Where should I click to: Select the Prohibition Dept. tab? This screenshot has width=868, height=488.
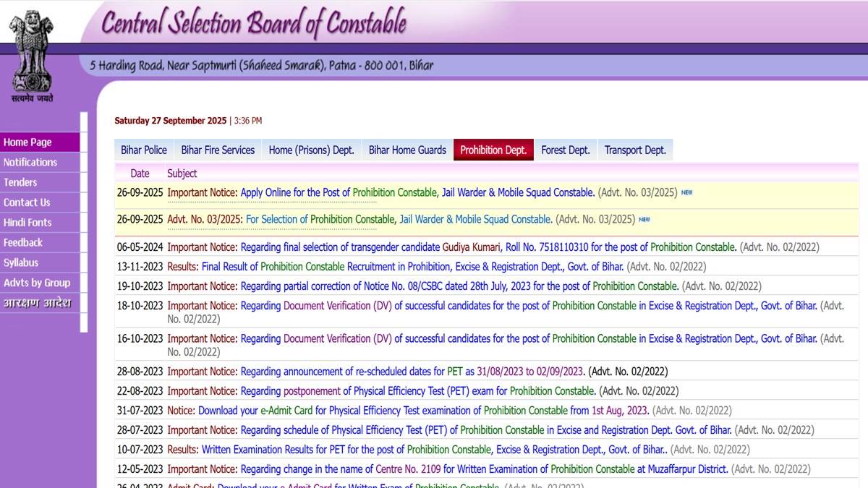[x=493, y=150]
